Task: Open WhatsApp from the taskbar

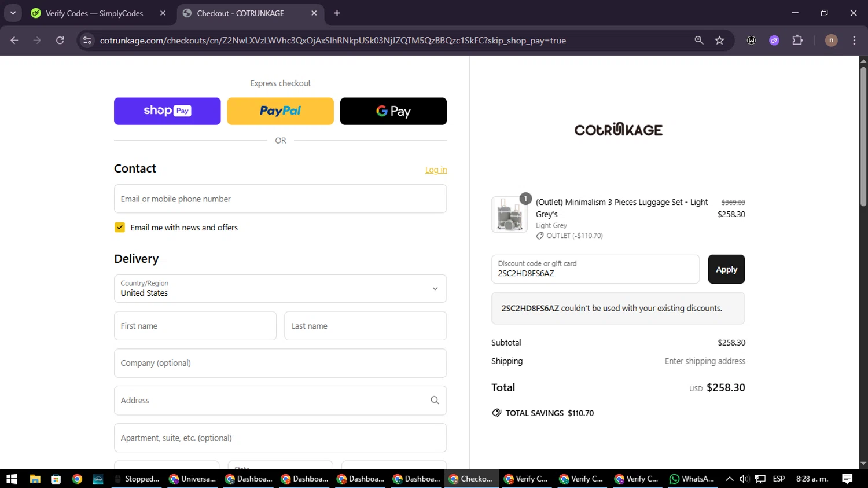Action: point(691,479)
